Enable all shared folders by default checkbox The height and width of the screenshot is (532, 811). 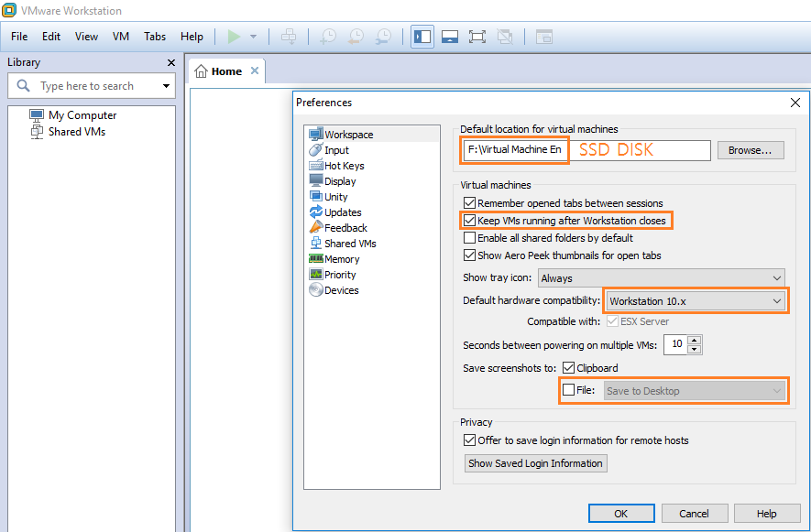tap(469, 238)
